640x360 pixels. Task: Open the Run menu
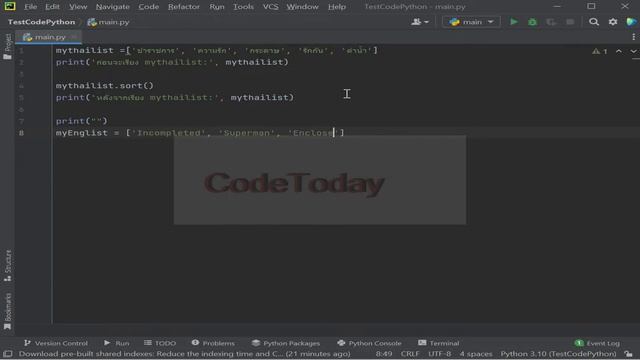[217, 7]
